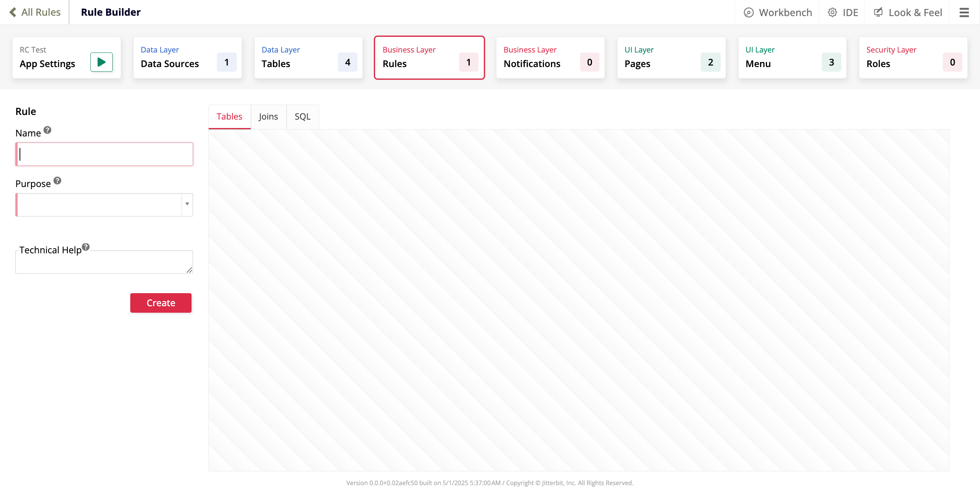The image size is (980, 489).
Task: Open the Data Sources layer card
Action: 187,58
